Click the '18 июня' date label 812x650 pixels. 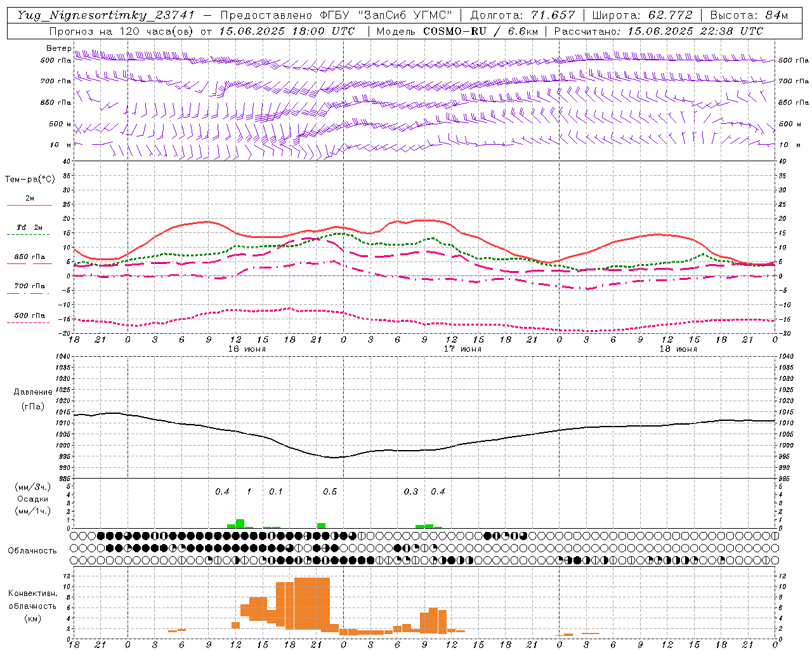pos(678,348)
